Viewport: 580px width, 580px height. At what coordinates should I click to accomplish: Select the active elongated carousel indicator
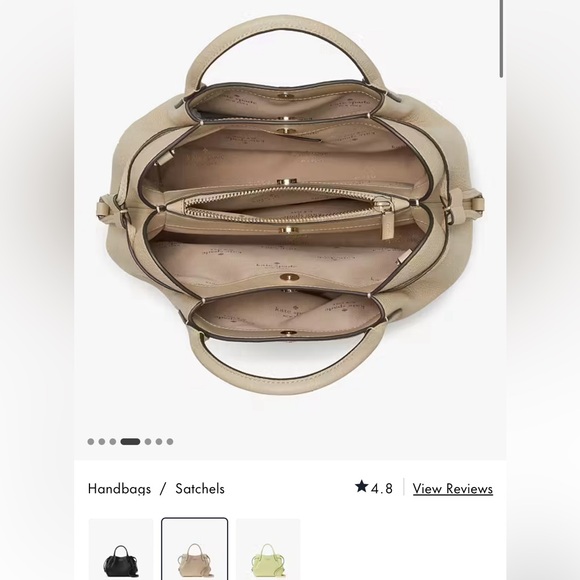130,441
